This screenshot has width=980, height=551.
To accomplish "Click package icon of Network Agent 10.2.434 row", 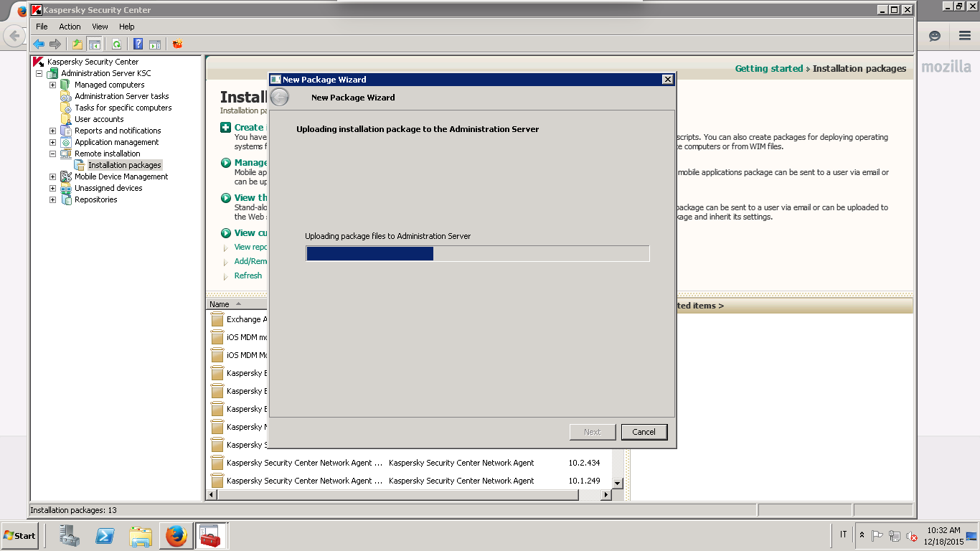I will click(x=217, y=463).
